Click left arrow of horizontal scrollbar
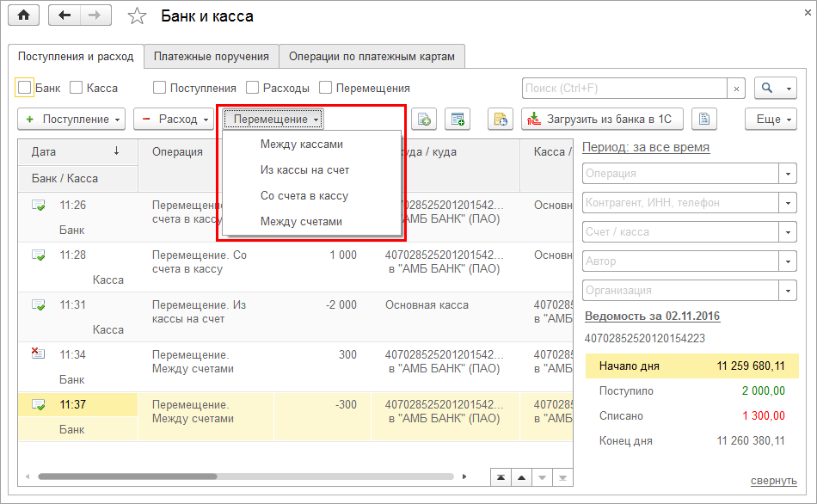The width and height of the screenshot is (817, 504). (28, 476)
